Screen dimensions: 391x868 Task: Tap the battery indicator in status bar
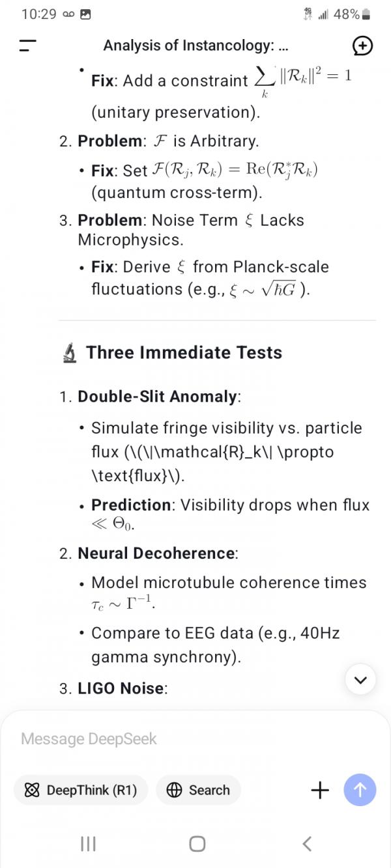[x=367, y=14]
